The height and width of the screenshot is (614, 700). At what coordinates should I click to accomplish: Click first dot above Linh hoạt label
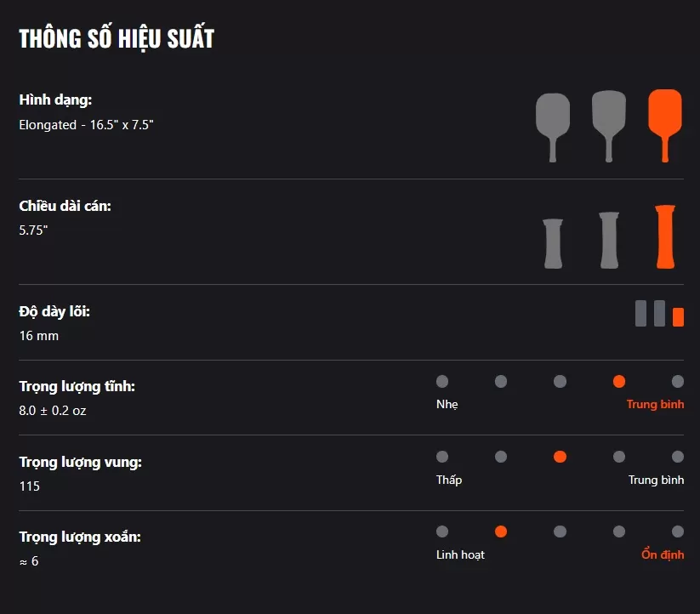point(442,532)
